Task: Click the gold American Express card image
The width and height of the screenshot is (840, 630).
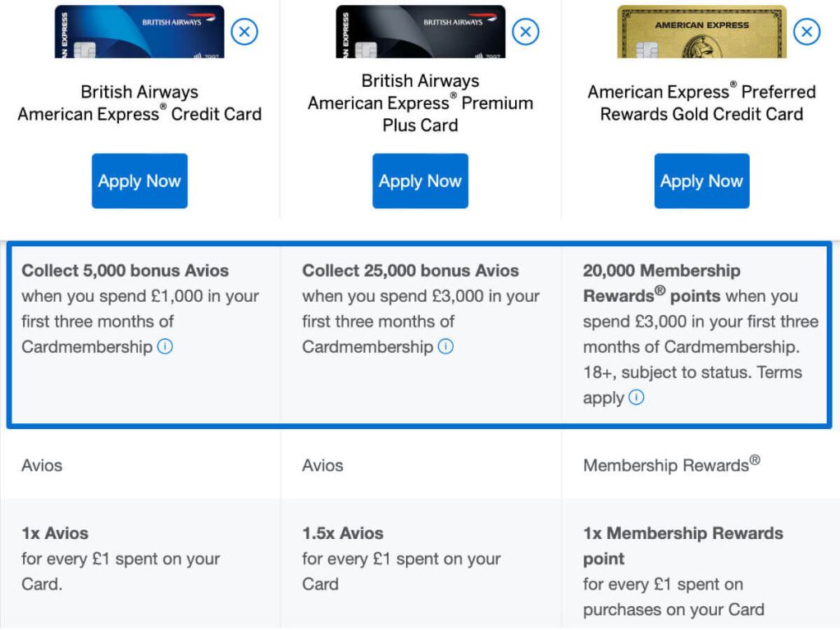Action: coord(701,32)
